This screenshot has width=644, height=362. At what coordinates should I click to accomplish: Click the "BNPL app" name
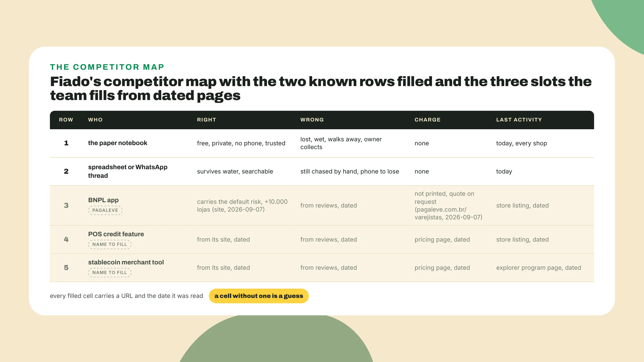pos(103,200)
